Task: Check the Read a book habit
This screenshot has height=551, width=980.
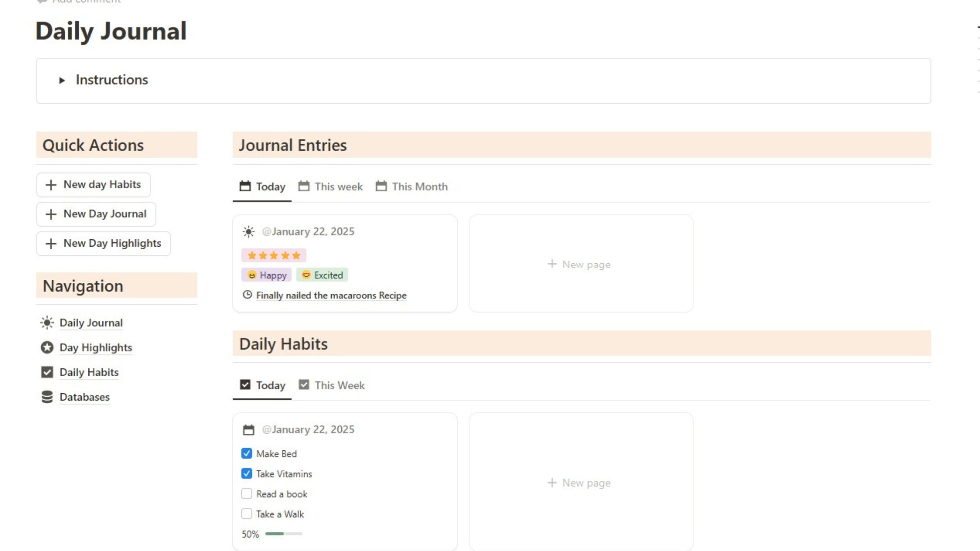Action: tap(247, 494)
